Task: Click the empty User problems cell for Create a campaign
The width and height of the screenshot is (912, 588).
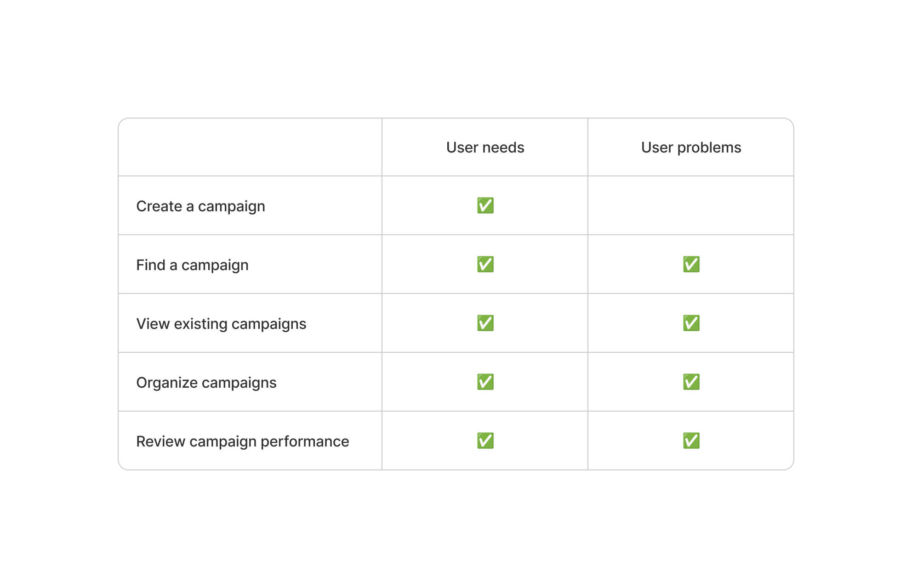Action: [691, 205]
